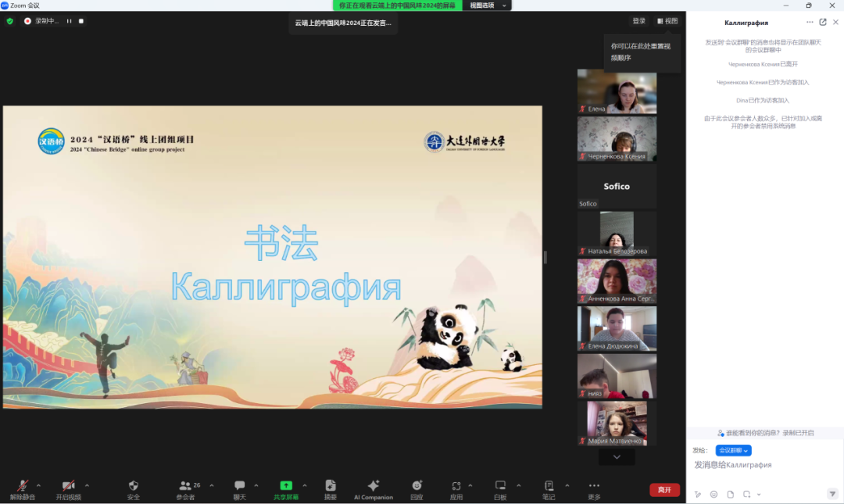
Task: Click the emoji icon in chat
Action: 713,494
